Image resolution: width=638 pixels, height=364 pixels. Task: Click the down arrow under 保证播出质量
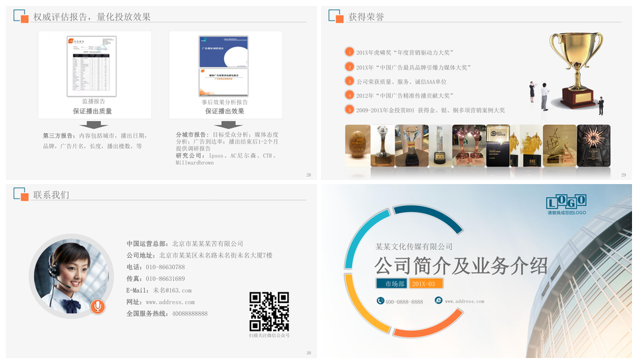(94, 124)
